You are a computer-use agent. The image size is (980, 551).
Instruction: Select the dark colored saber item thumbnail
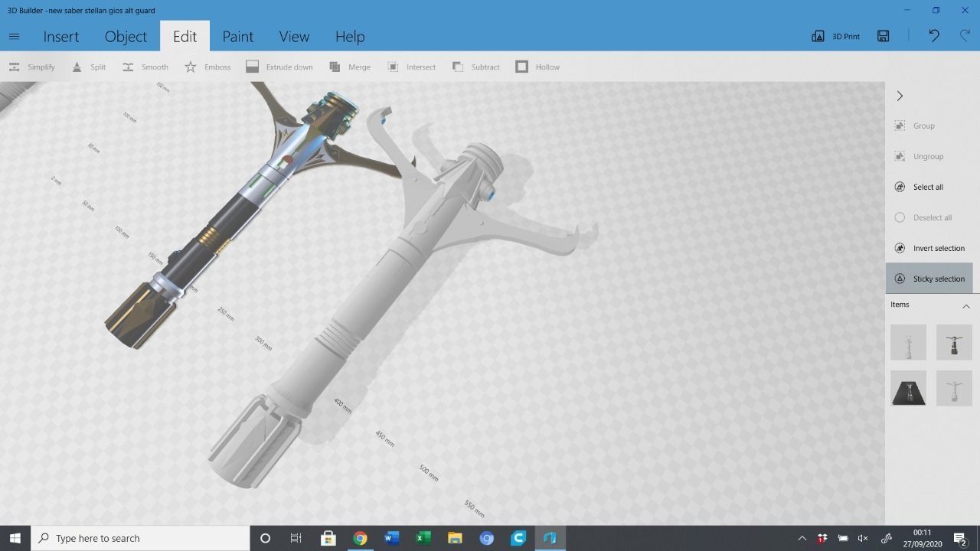pos(954,342)
